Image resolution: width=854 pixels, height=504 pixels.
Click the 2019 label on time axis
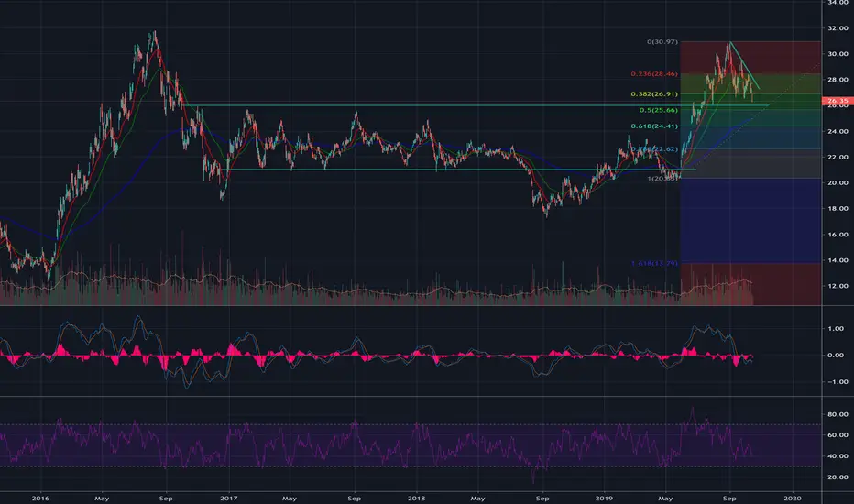[604, 498]
